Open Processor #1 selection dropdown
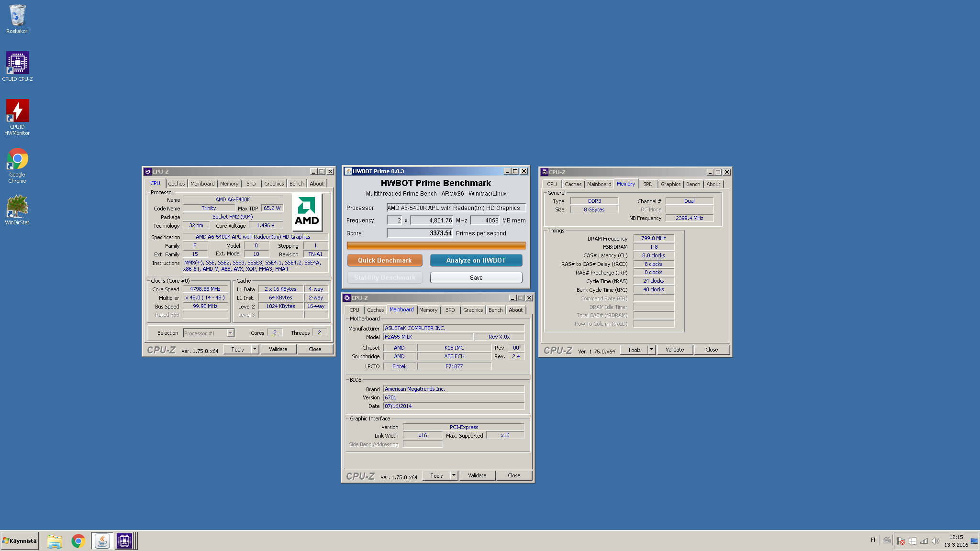The image size is (980, 551). (209, 333)
